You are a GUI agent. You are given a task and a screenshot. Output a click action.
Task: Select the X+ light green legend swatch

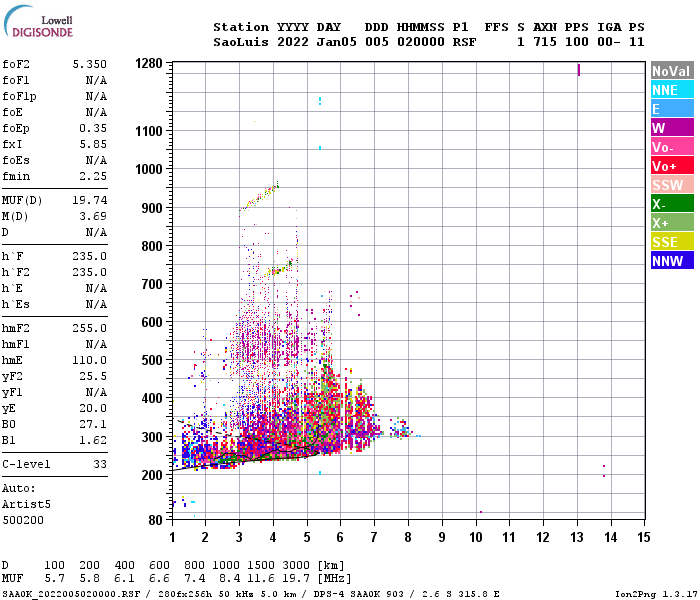click(x=672, y=223)
